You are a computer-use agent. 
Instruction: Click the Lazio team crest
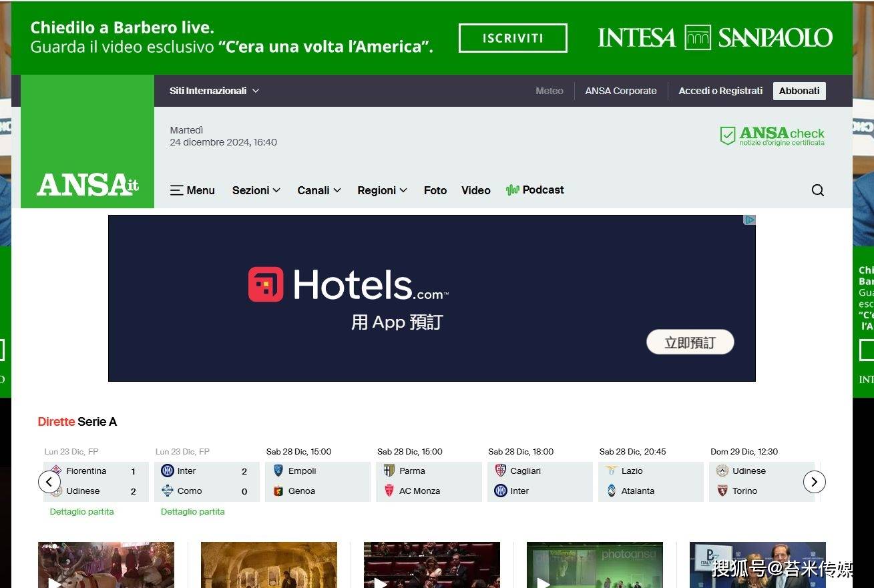[612, 471]
